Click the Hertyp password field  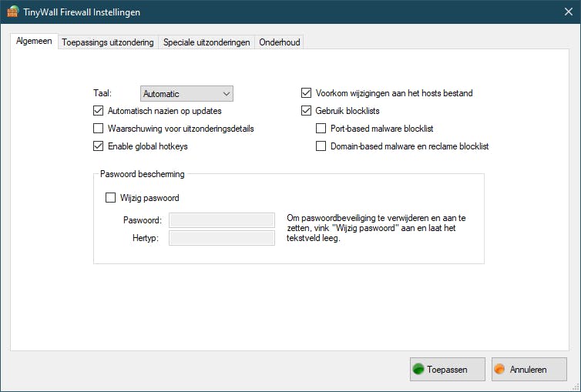click(222, 238)
